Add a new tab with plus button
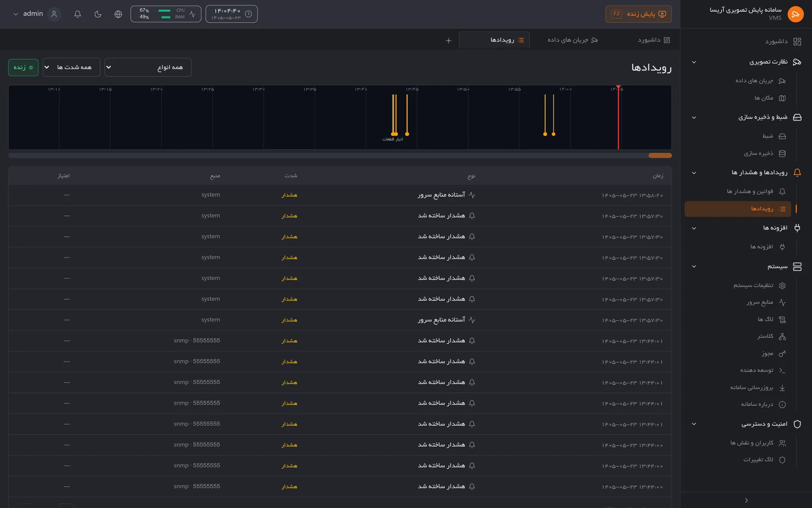 448,41
